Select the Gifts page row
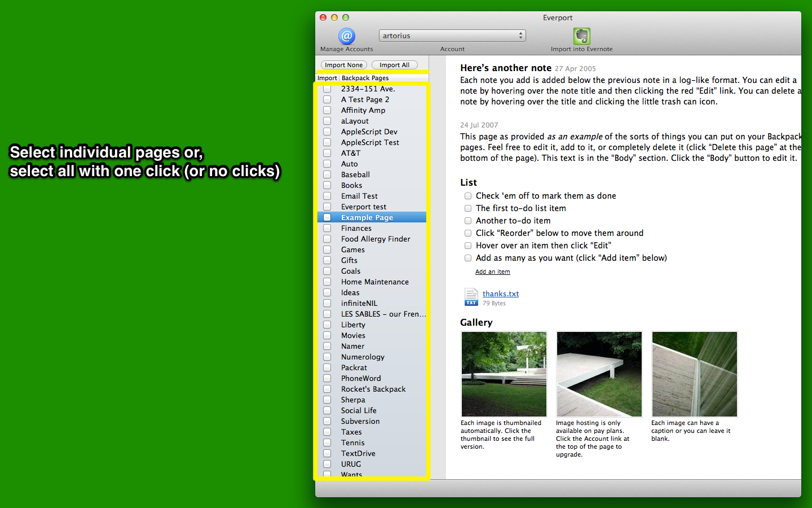 (x=372, y=260)
